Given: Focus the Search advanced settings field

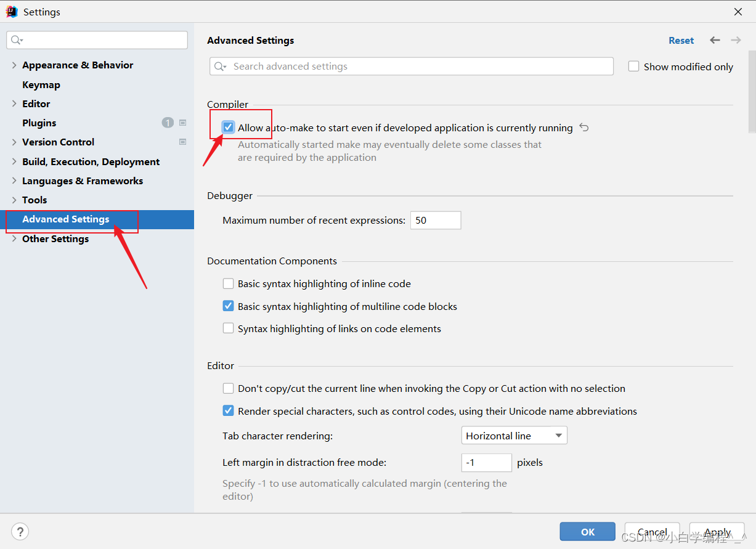Looking at the screenshot, I should [x=412, y=67].
